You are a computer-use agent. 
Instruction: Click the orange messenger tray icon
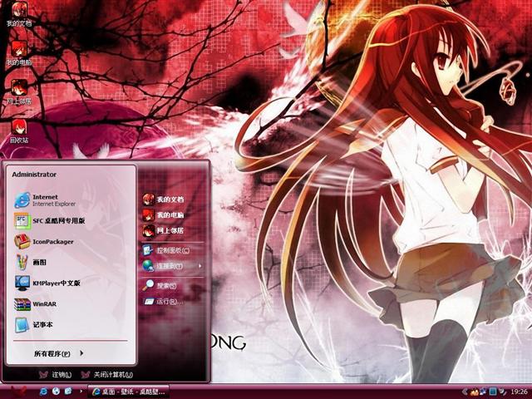tap(475, 392)
